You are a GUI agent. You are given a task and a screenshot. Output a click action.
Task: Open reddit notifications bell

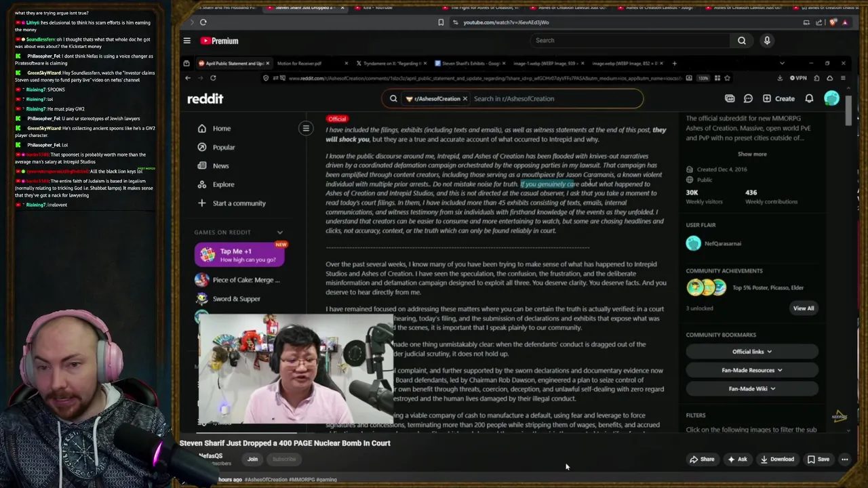809,99
